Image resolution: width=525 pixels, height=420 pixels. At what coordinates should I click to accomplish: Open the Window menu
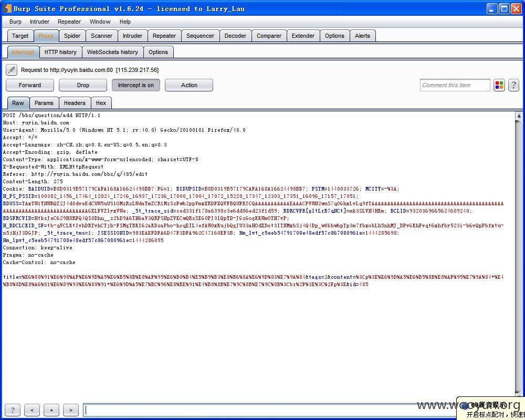pos(100,22)
